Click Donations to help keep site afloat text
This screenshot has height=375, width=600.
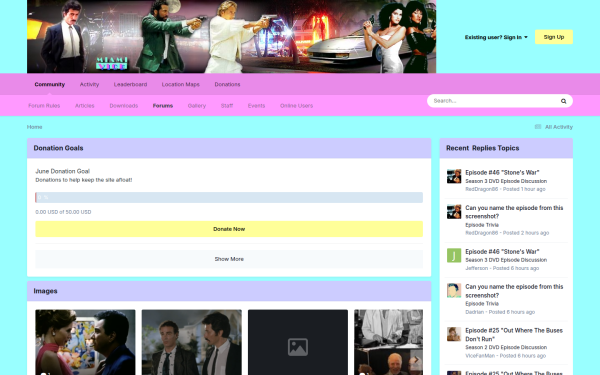(x=83, y=180)
